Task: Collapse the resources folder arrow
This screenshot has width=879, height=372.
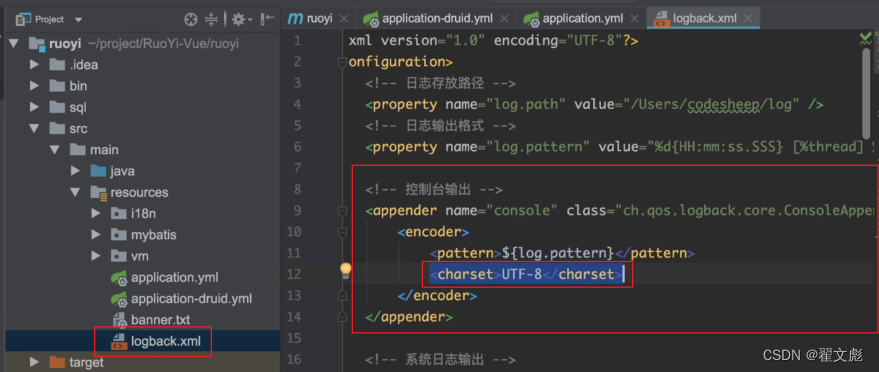Action: tap(75, 192)
